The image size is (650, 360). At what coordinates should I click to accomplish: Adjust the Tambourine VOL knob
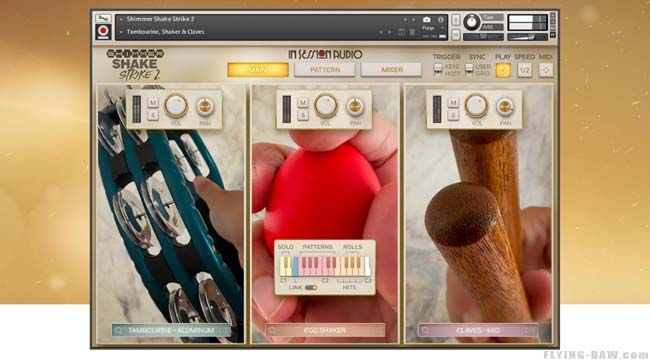pyautogui.click(x=176, y=106)
